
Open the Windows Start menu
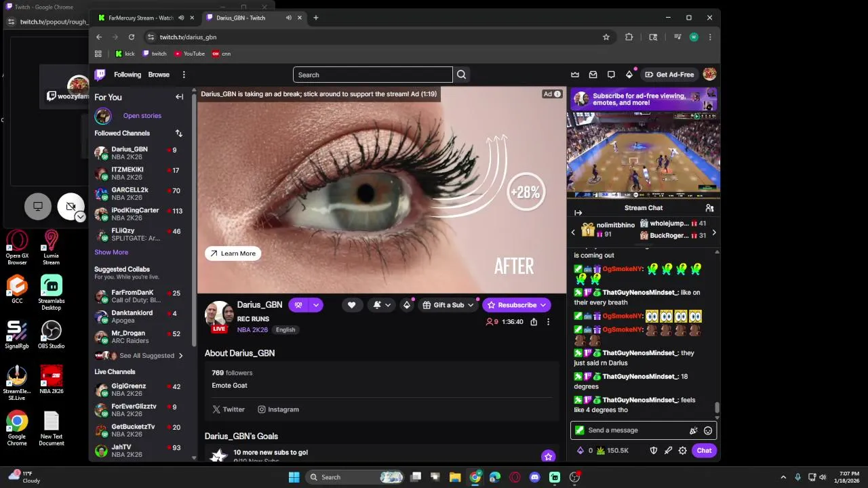(294, 477)
